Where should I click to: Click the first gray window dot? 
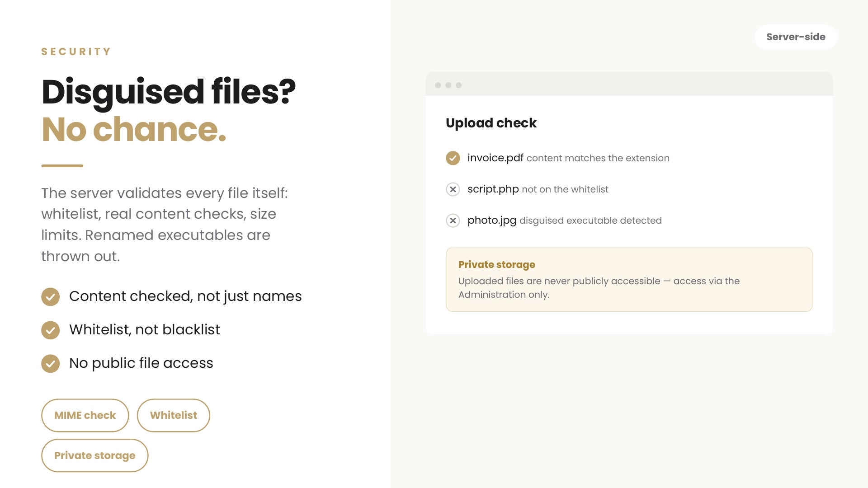(438, 85)
